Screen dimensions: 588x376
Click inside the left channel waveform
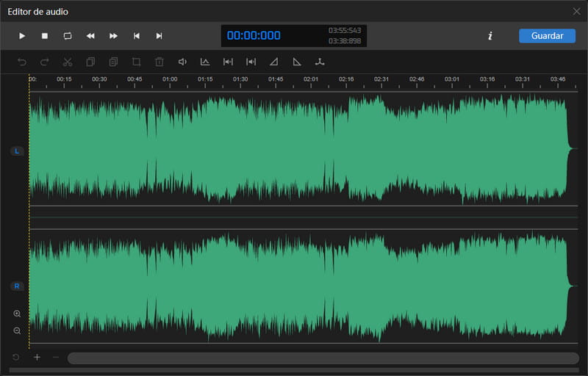[304, 149]
